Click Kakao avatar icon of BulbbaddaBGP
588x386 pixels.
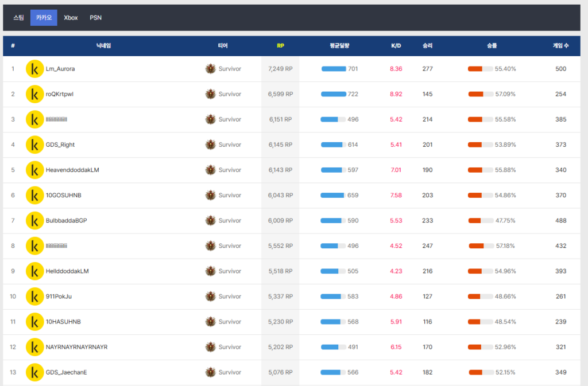(35, 220)
